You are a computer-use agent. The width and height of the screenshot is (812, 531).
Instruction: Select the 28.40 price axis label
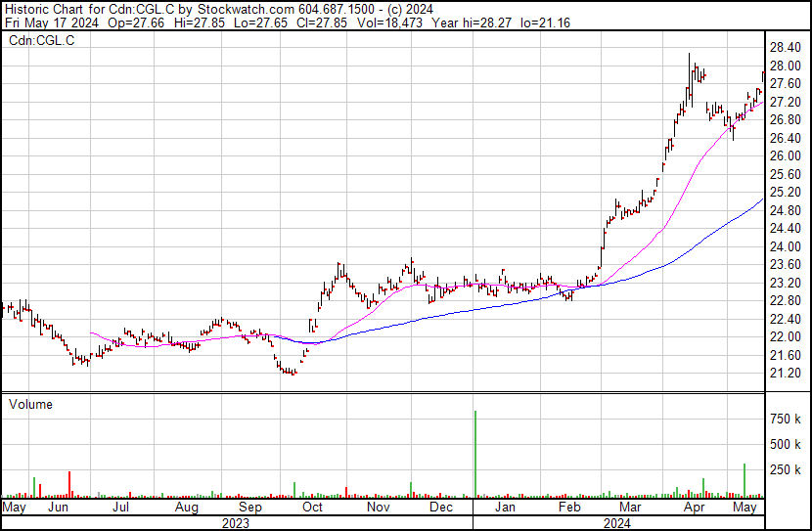pos(786,48)
